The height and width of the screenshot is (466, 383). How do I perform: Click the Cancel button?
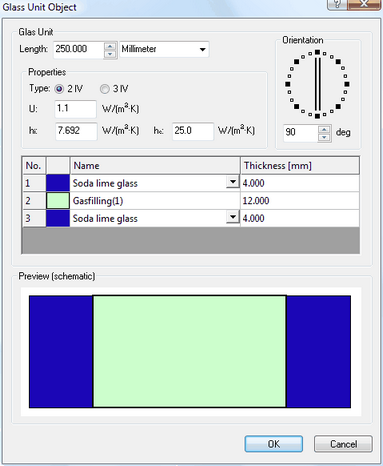(x=343, y=444)
